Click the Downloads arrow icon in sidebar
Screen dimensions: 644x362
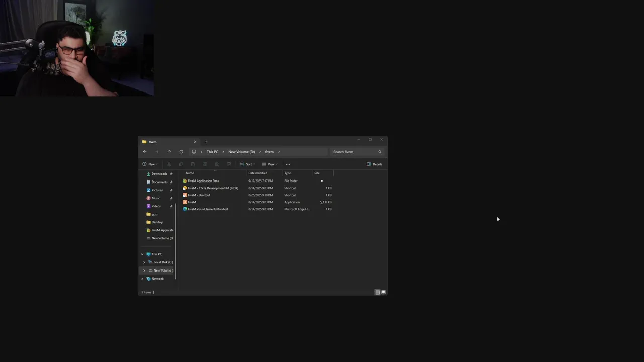click(148, 174)
